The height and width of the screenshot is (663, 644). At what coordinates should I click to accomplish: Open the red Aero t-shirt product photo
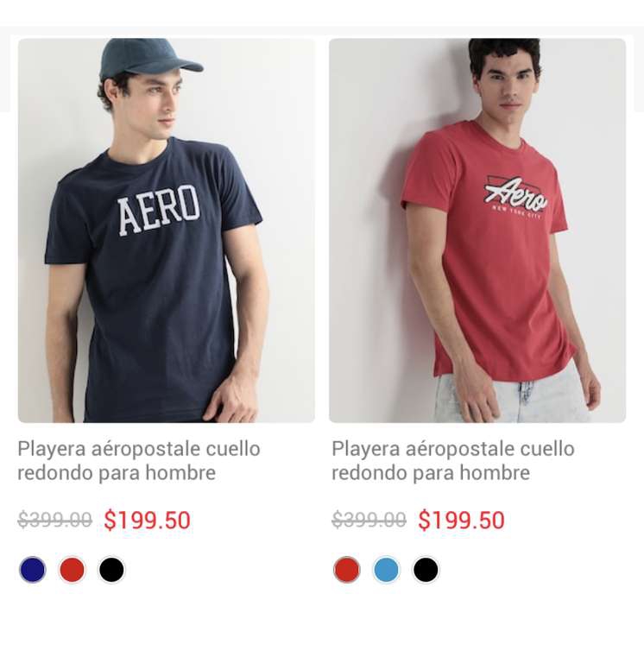point(477,230)
